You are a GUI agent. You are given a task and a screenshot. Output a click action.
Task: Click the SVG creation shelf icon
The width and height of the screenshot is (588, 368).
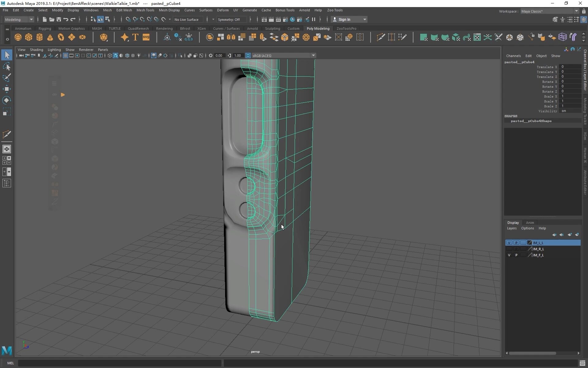click(146, 37)
